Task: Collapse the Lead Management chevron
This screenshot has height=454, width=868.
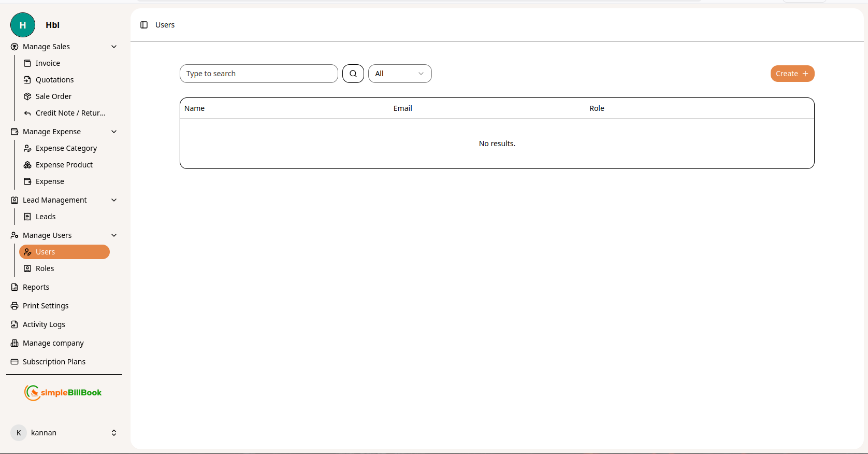Action: pos(114,200)
